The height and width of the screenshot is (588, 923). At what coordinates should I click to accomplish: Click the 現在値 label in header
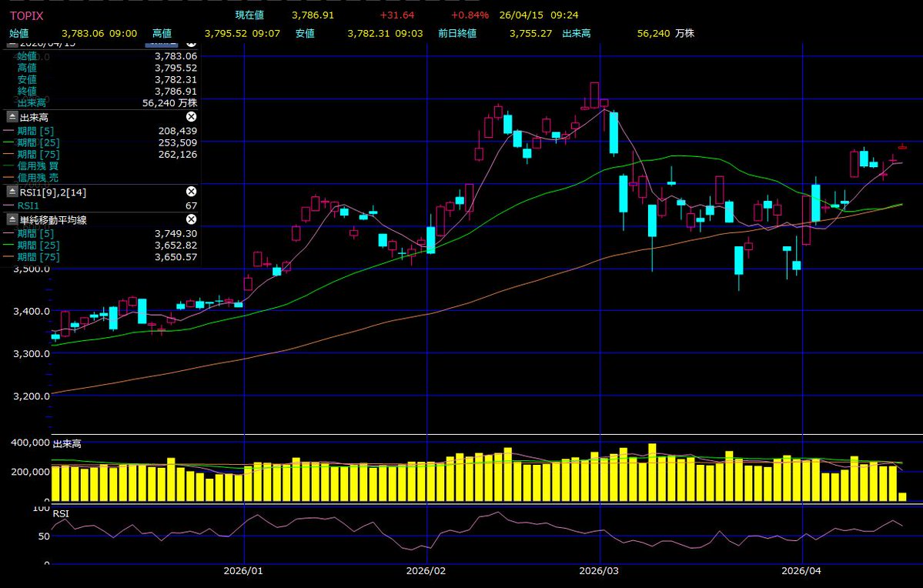[249, 15]
